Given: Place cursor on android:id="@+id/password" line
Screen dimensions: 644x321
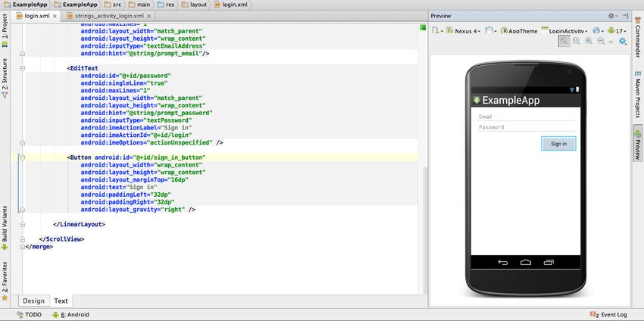Looking at the screenshot, I should tap(126, 76).
